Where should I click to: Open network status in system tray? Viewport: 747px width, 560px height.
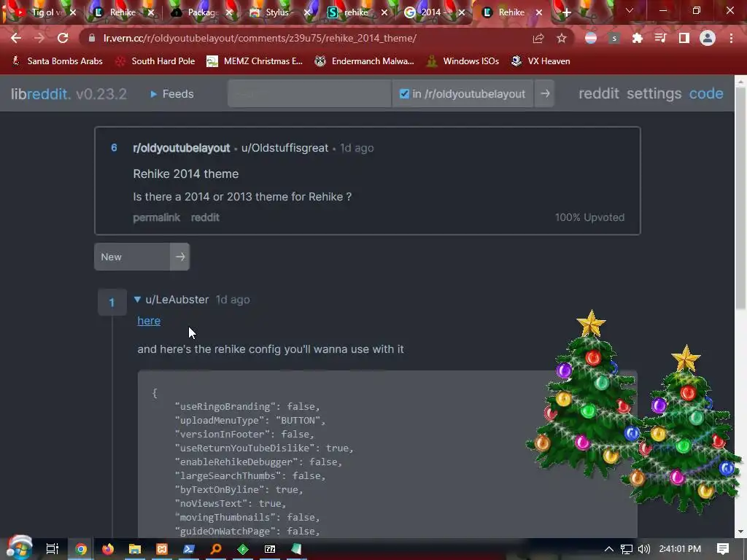click(x=627, y=549)
